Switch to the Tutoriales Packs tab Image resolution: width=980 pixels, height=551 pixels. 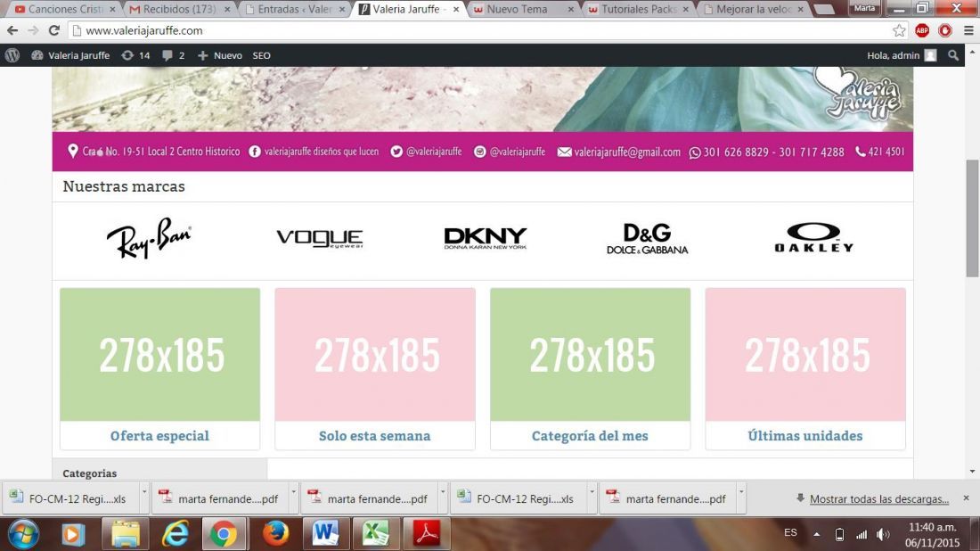click(638, 9)
